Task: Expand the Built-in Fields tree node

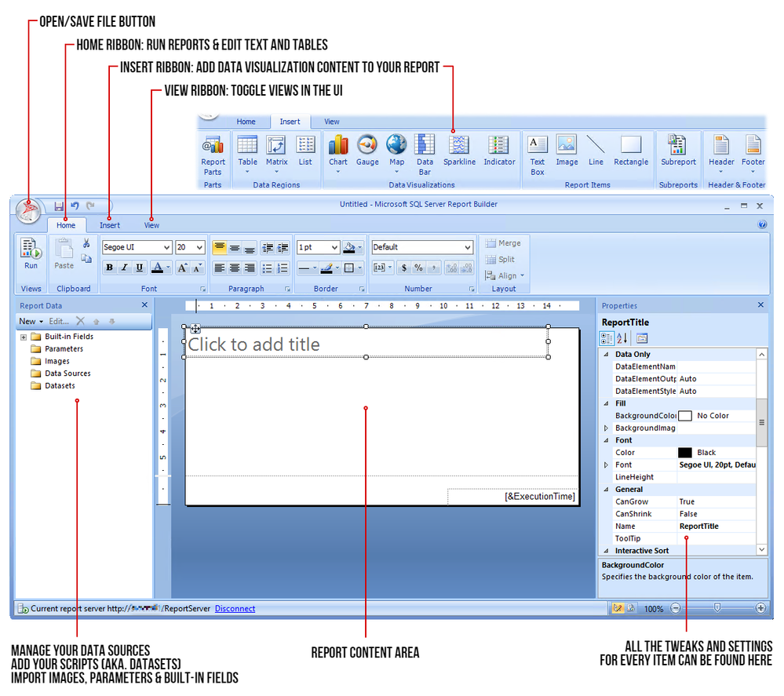Action: tap(24, 337)
